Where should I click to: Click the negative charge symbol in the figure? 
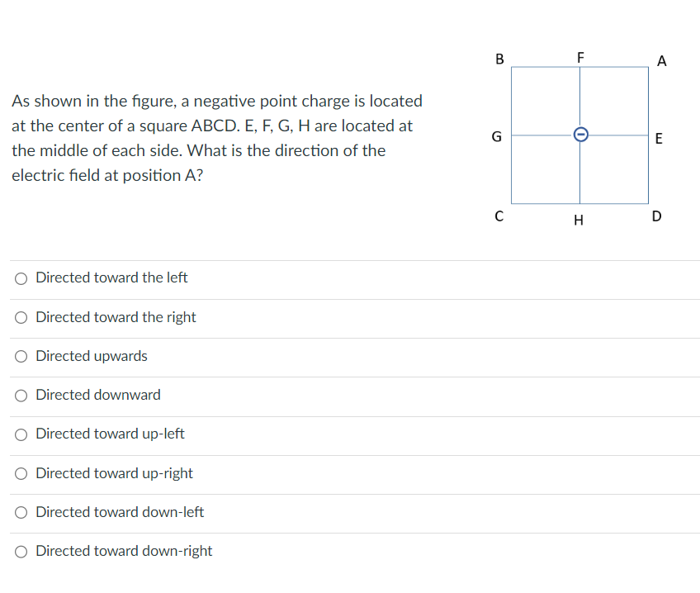(x=580, y=134)
